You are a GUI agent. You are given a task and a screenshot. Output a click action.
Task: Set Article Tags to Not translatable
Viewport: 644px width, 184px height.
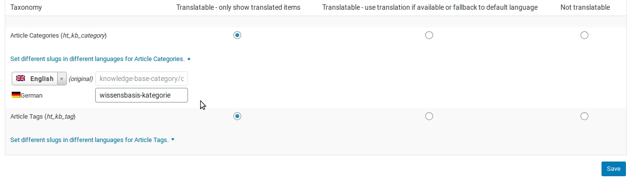(x=584, y=116)
